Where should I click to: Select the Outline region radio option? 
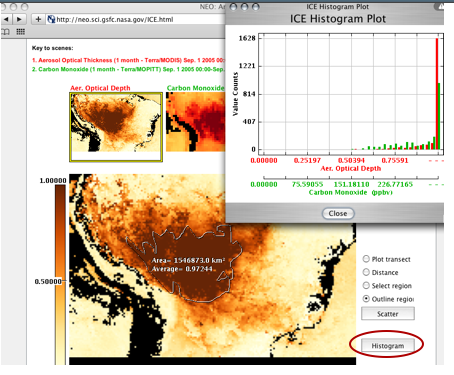coord(366,299)
